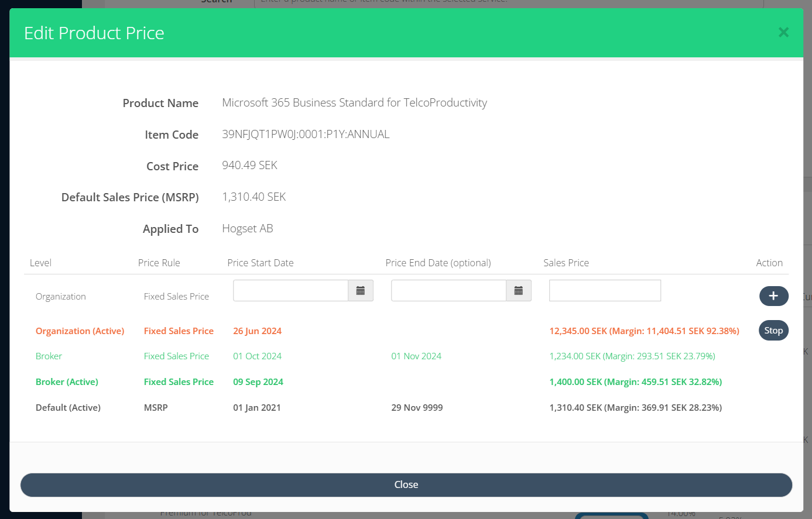Select the Hogset AB applied-to value
Image resolution: width=812 pixels, height=519 pixels.
[x=247, y=229]
